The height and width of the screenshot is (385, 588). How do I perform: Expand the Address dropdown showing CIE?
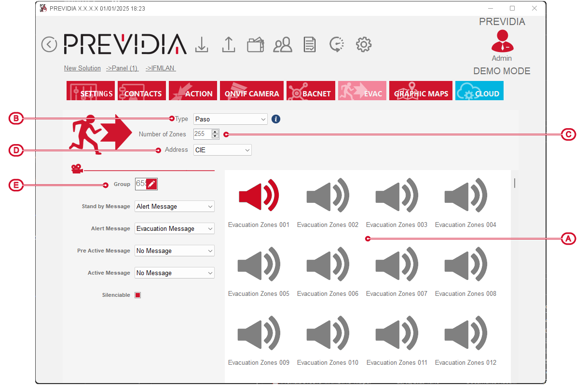[x=222, y=150]
